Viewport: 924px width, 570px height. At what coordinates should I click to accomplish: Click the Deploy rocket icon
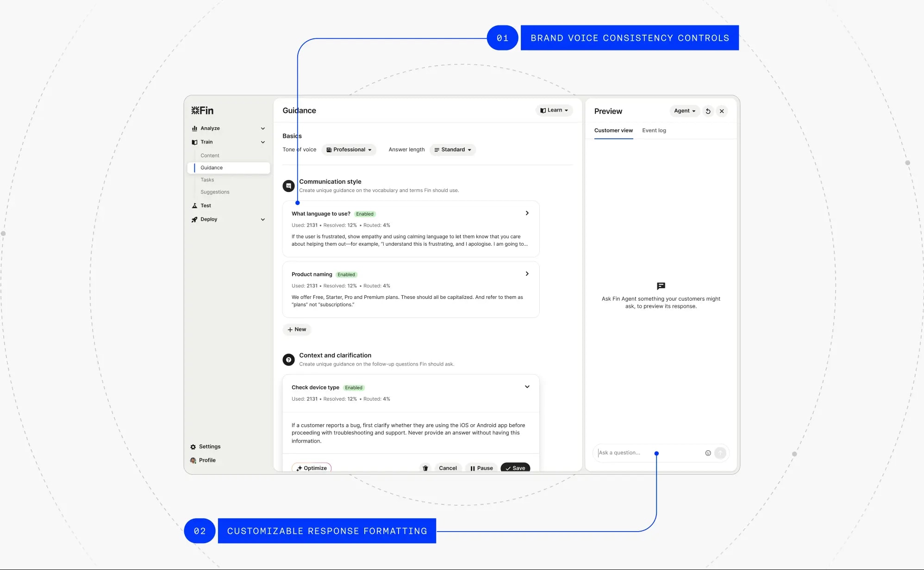pyautogui.click(x=194, y=219)
